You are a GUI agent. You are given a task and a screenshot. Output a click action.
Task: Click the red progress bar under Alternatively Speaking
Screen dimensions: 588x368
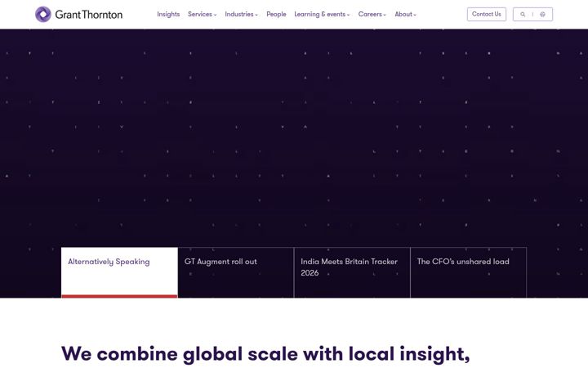pyautogui.click(x=119, y=296)
